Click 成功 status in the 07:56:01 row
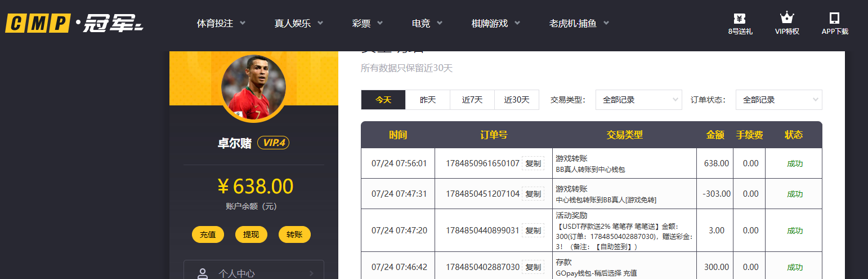This screenshot has width=868, height=279. coord(795,163)
